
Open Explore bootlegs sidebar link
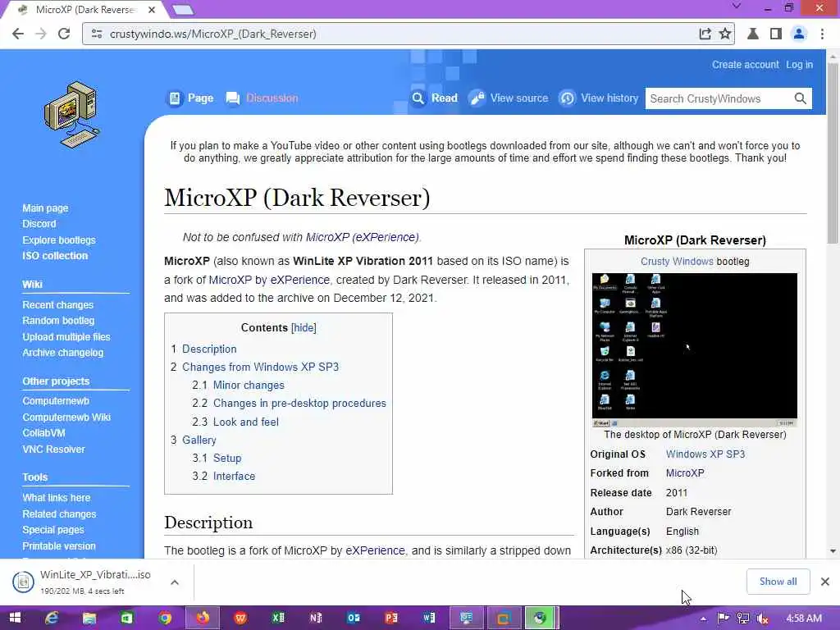59,240
